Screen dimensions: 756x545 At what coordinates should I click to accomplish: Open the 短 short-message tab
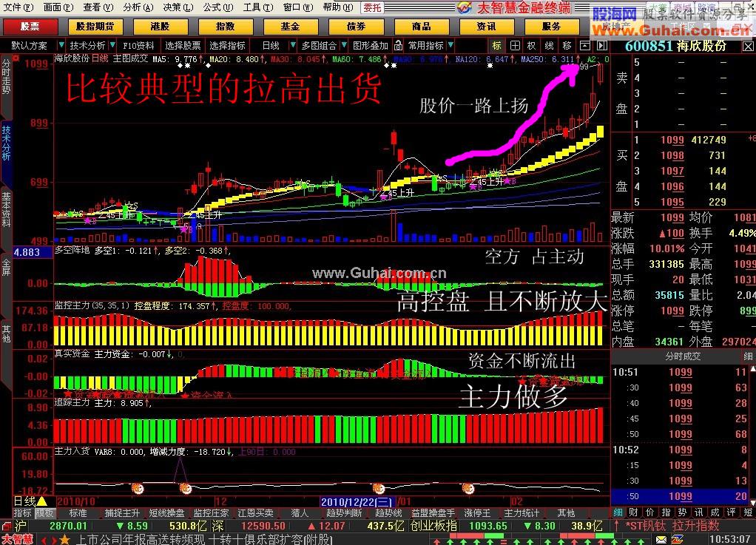(748, 512)
